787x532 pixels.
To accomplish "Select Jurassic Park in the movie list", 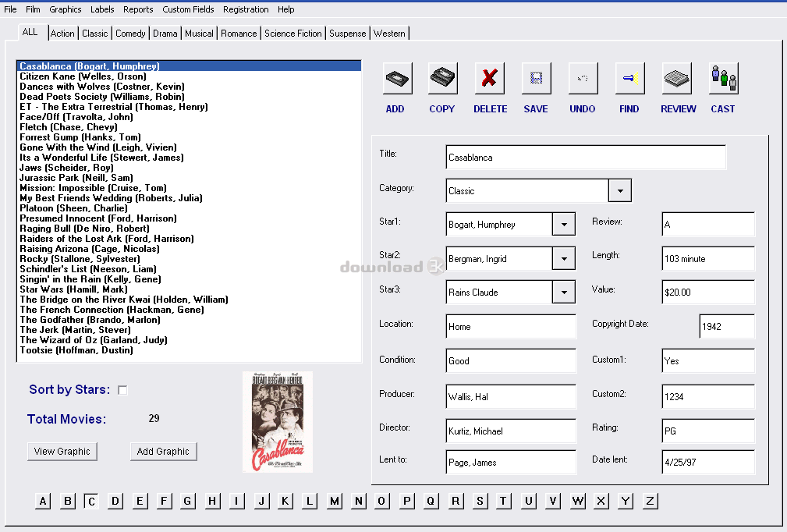I will (190, 178).
